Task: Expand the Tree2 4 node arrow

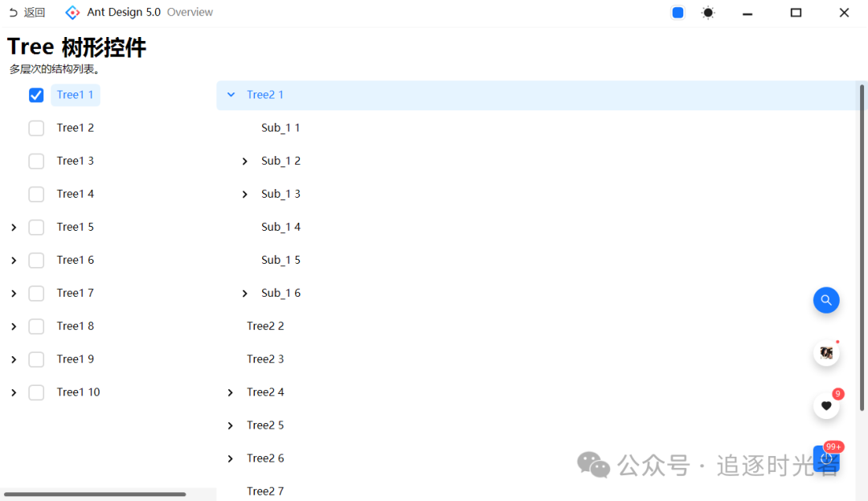Action: pos(231,392)
